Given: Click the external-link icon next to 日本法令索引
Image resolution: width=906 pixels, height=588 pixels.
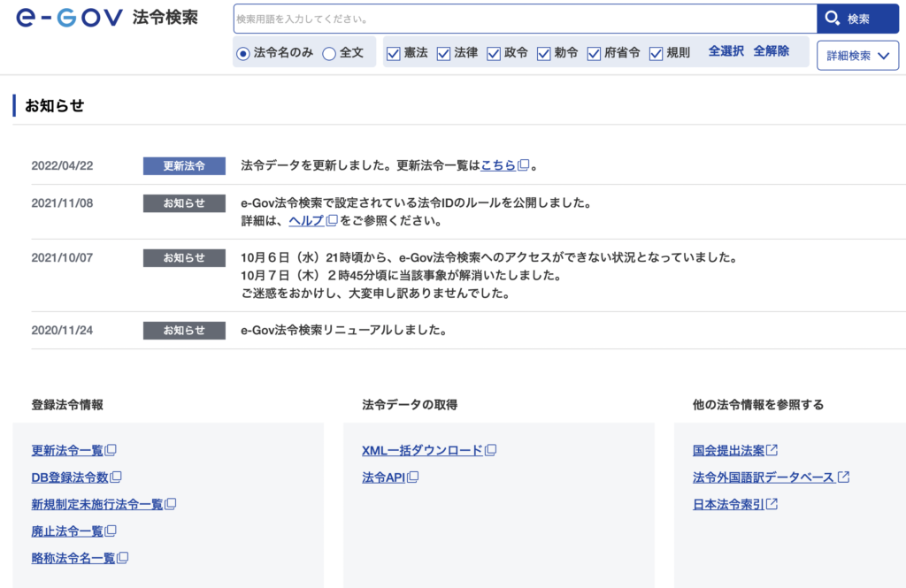Looking at the screenshot, I should 771,504.
